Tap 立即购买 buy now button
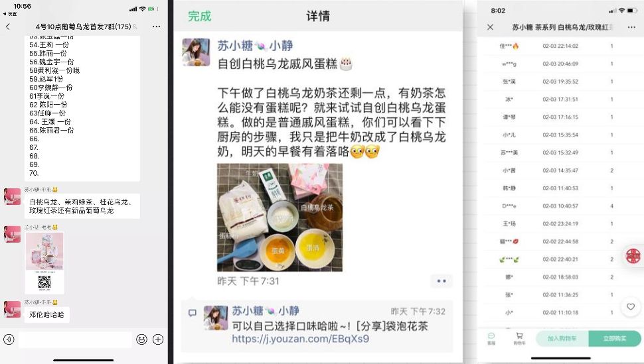 pos(615,339)
